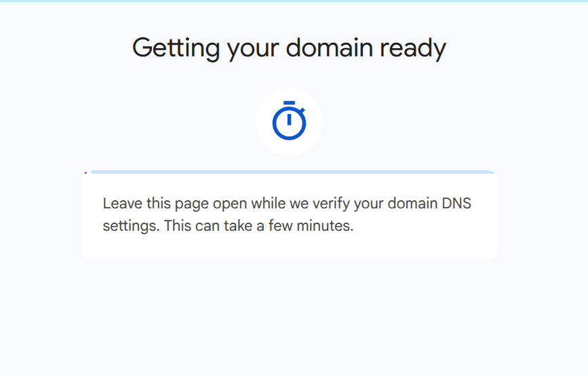588x376 pixels.
Task: Click the light blue progress bar atop the card
Action: click(x=292, y=172)
